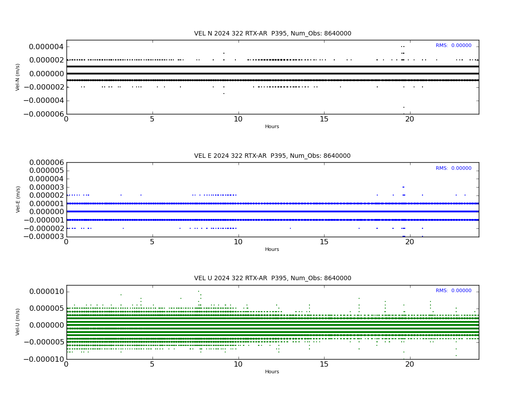The width and height of the screenshot is (532, 399).
Task: Click the 'Vel-E (m/s)' y-axis label
Action: coord(18,199)
